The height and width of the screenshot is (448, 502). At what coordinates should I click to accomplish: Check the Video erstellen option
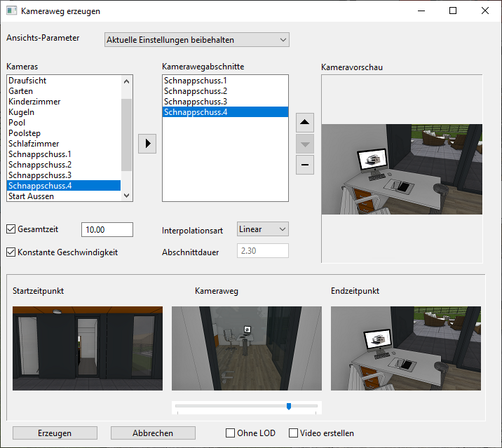pyautogui.click(x=293, y=433)
